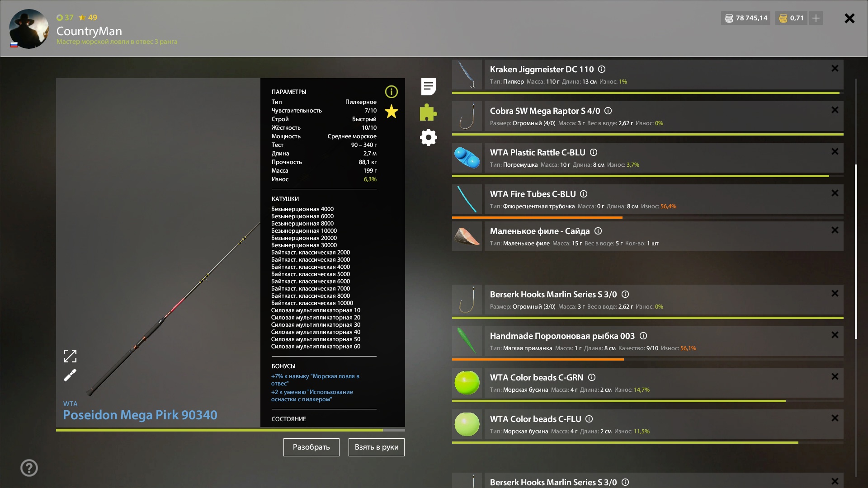Open the rod info circle icon
868x488 pixels.
click(x=392, y=92)
